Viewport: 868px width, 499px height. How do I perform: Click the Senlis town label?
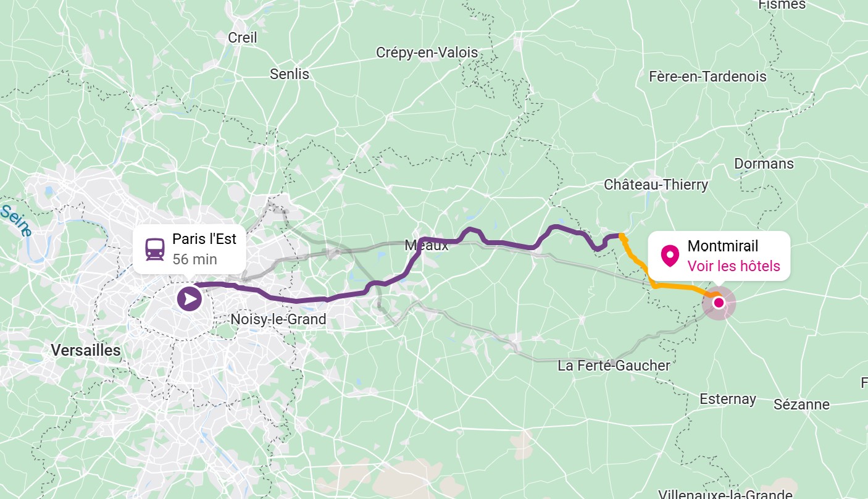point(290,74)
